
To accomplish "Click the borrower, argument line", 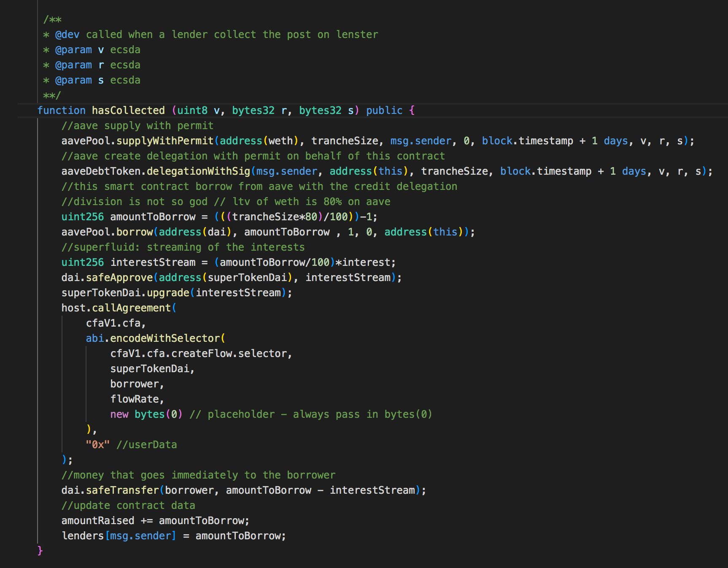I will (137, 384).
